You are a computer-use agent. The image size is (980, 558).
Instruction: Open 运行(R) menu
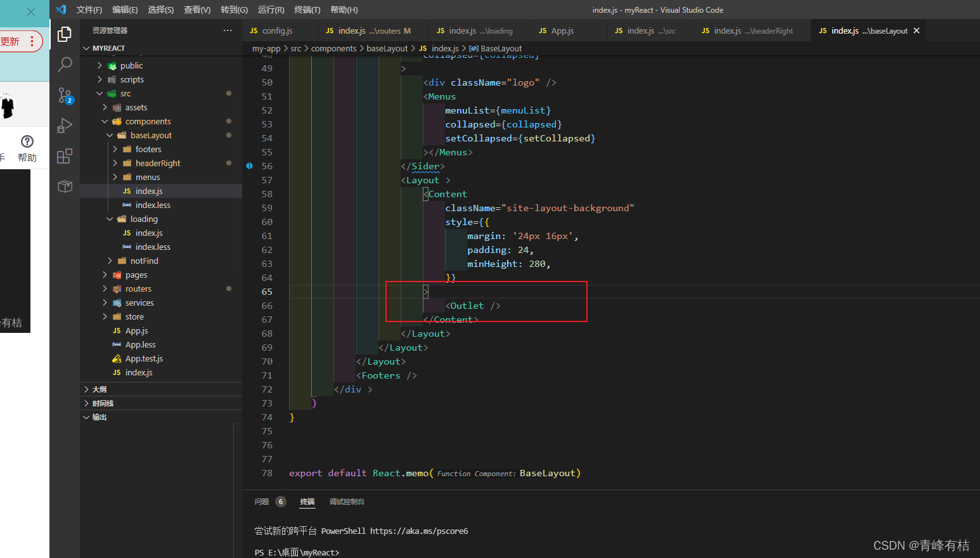pyautogui.click(x=271, y=10)
